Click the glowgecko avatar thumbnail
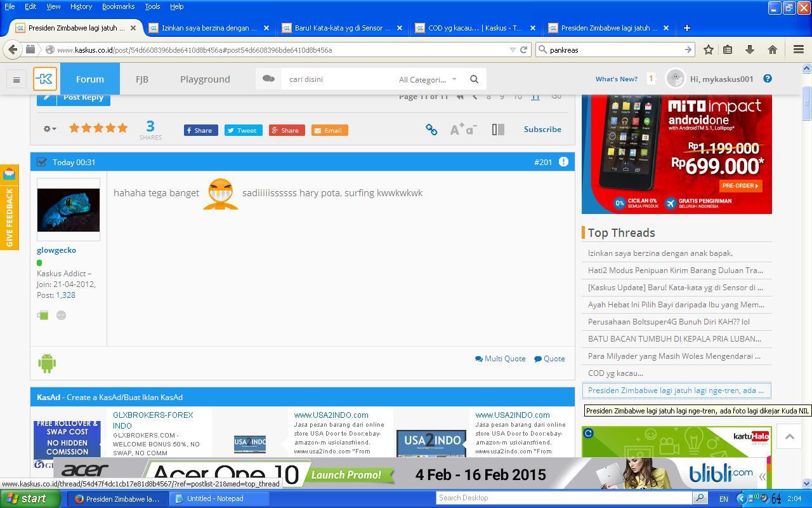The height and width of the screenshot is (508, 812). pyautogui.click(x=69, y=210)
